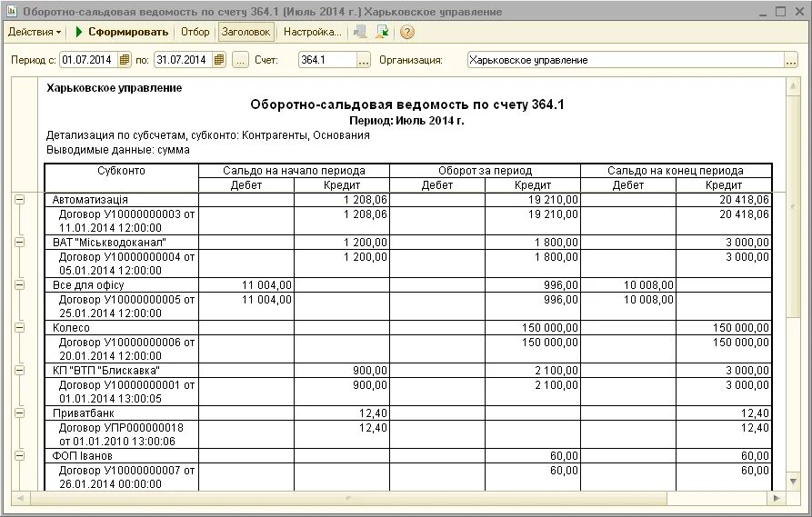Select the 20 418,06 ending credit in Автоматизація row
Viewport: 812px width, 517px height.
point(724,200)
